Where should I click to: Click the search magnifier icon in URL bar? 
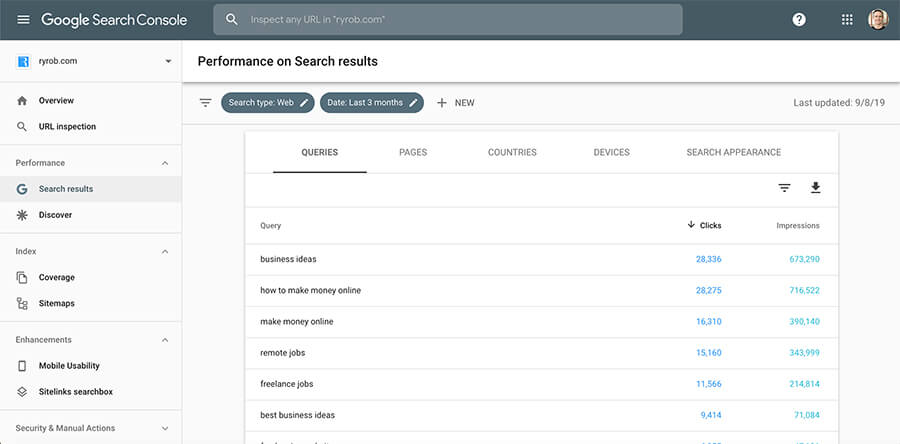pos(231,20)
